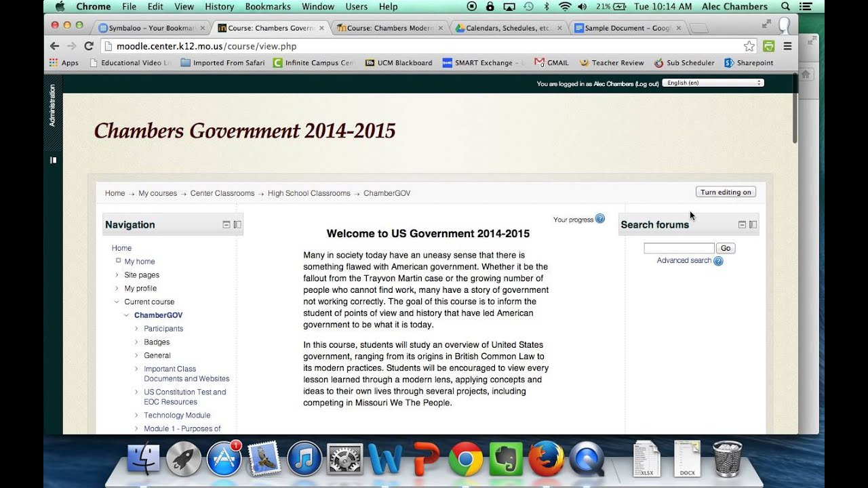Viewport: 868px width, 488px height.
Task: Collapse the ChamberGOV tree node
Action: [x=127, y=315]
